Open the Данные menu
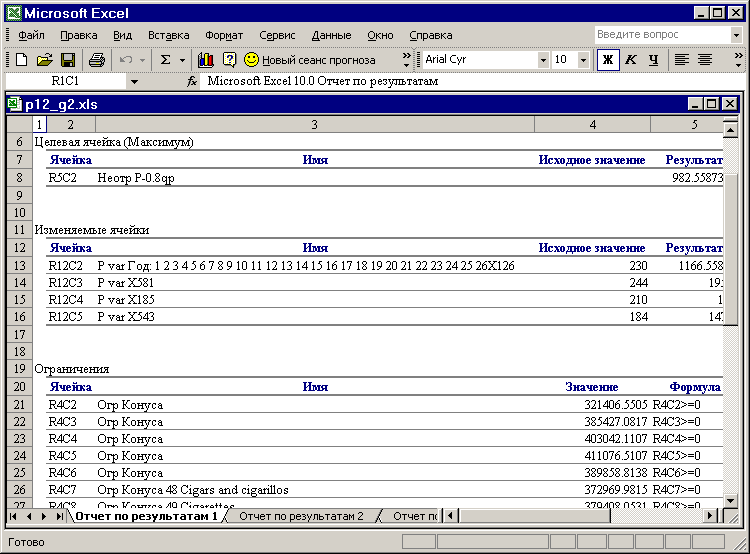 pos(331,35)
